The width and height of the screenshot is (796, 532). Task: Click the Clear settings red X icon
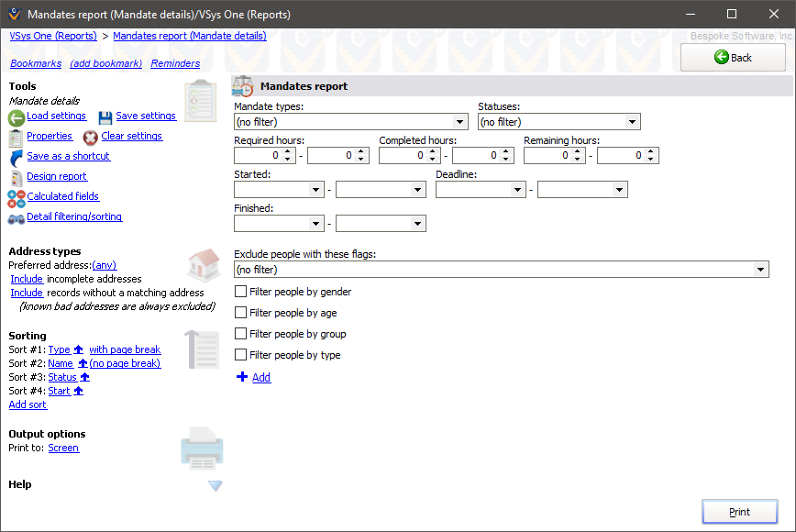(x=90, y=138)
